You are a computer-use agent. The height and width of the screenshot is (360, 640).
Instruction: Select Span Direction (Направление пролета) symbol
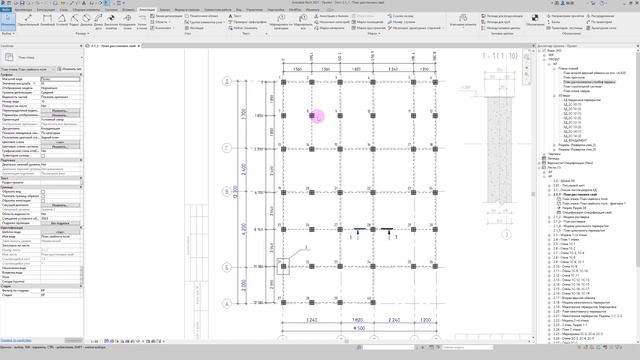(565, 16)
